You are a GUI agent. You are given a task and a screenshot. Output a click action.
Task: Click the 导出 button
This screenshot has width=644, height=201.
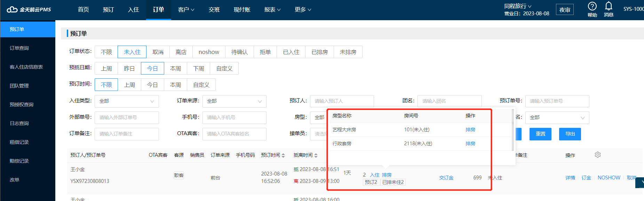(570, 134)
